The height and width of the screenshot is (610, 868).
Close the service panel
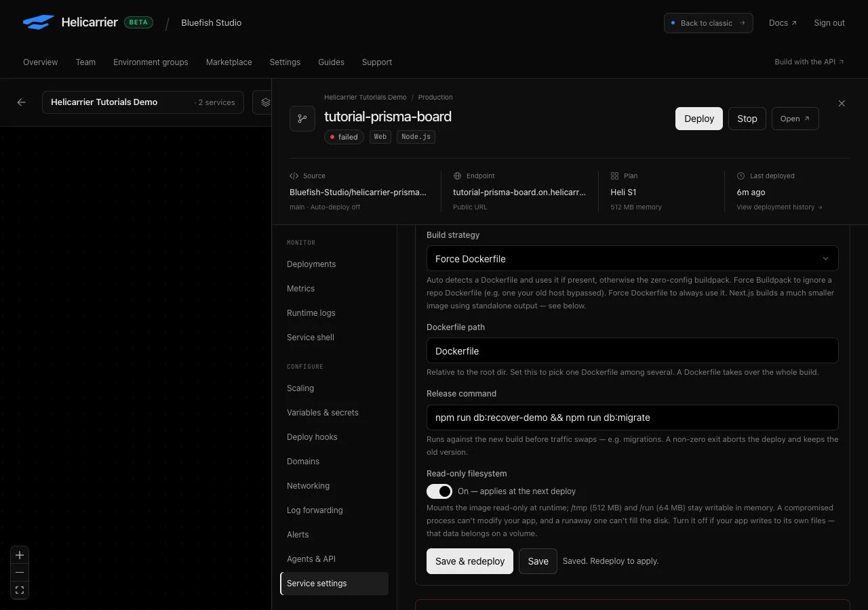tap(842, 104)
